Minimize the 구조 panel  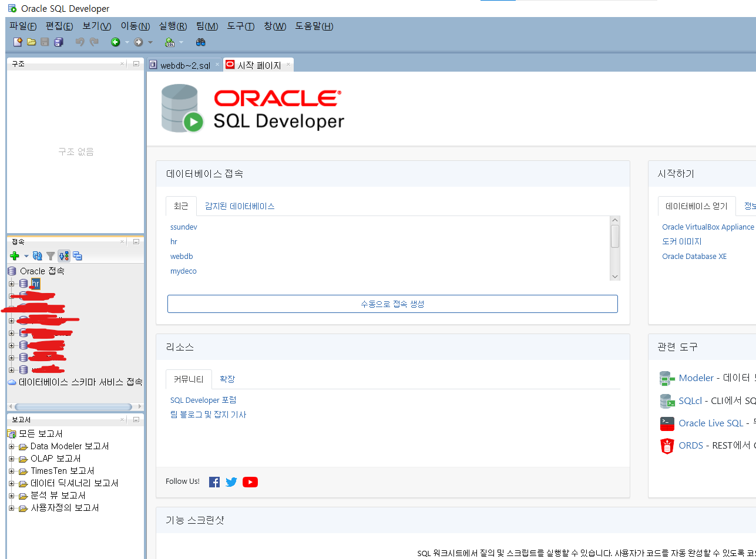136,63
